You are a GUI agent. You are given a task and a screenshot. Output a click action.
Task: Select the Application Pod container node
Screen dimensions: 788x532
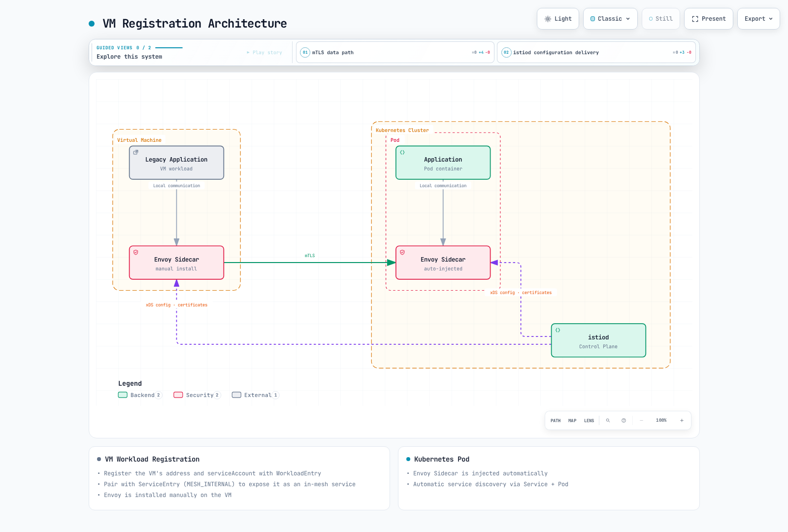[x=443, y=163]
